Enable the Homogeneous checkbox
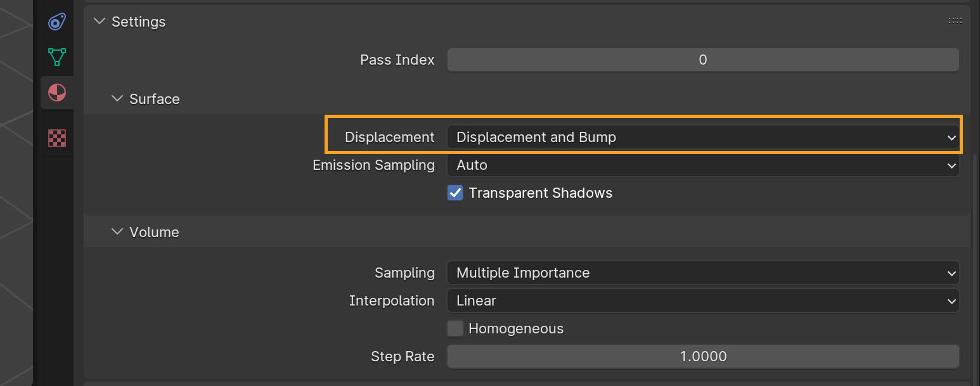The image size is (980, 386). (x=455, y=328)
